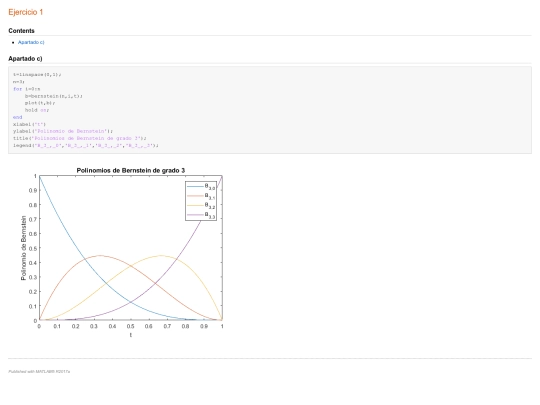Image resolution: width=540 pixels, height=405 pixels.
Task: Click the Ejercicio 1 page title
Action: tap(26, 12)
